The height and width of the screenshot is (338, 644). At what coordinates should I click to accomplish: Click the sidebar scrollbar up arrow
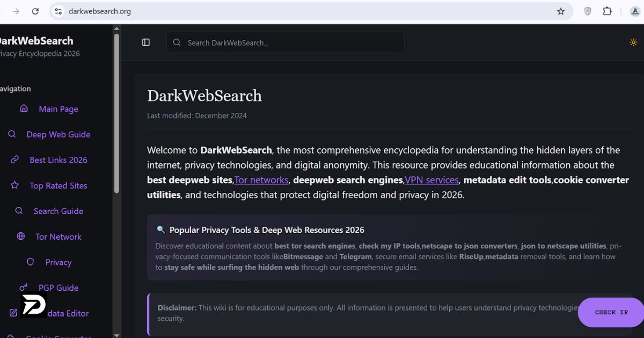(x=116, y=28)
